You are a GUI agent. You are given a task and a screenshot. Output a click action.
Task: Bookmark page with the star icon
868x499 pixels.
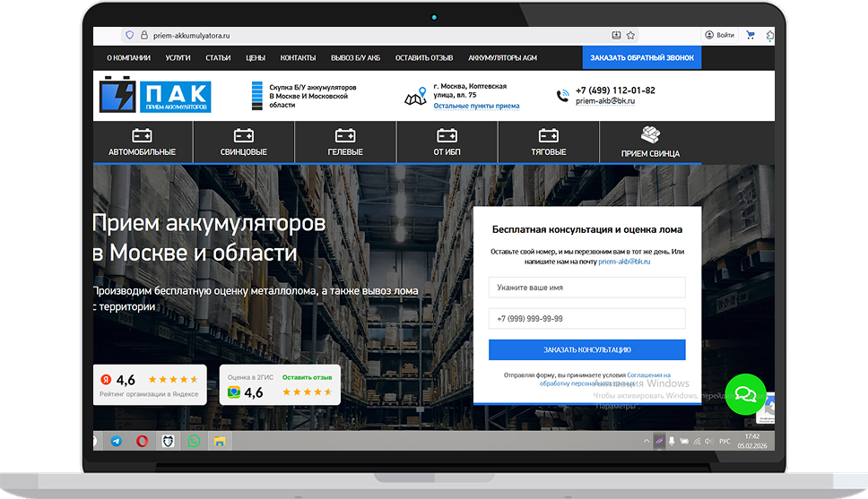[x=630, y=35]
